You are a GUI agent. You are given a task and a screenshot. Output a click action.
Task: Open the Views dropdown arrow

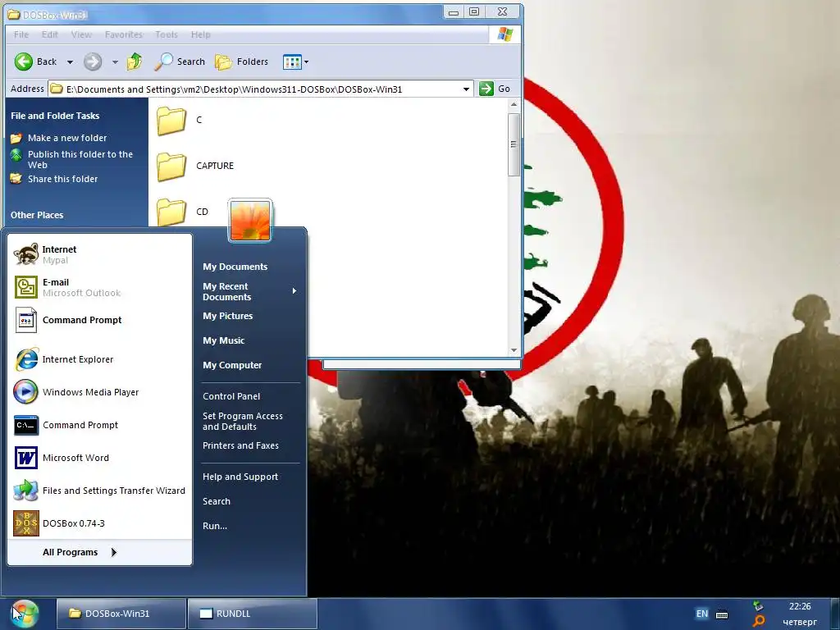(307, 62)
